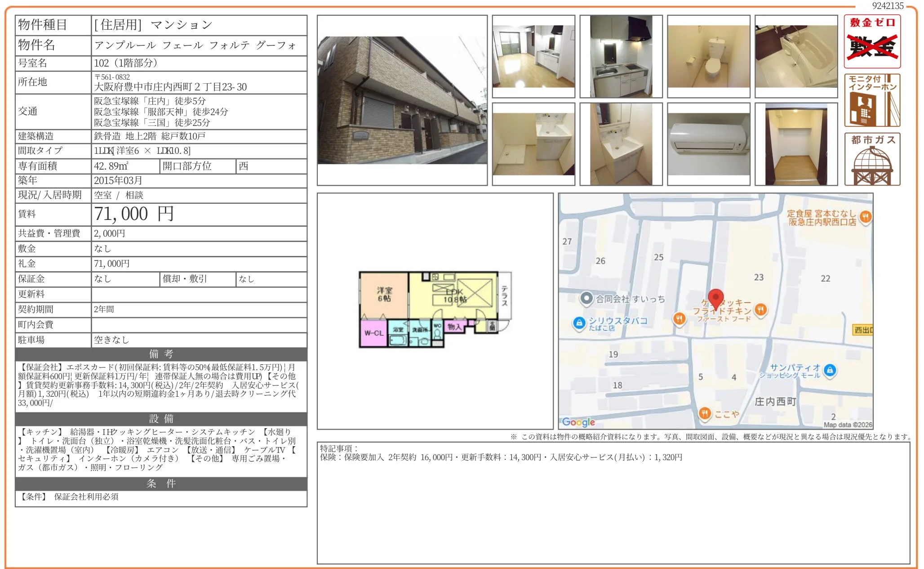Screen dimensions: 924x569
Task: Click the 特記事項 notes box
Action: pyautogui.click(x=613, y=502)
